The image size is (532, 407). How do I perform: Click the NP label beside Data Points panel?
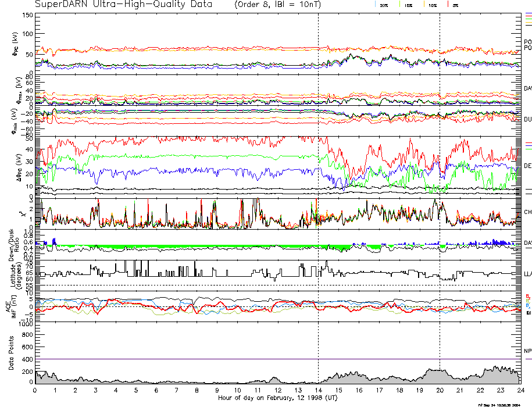[527, 351]
